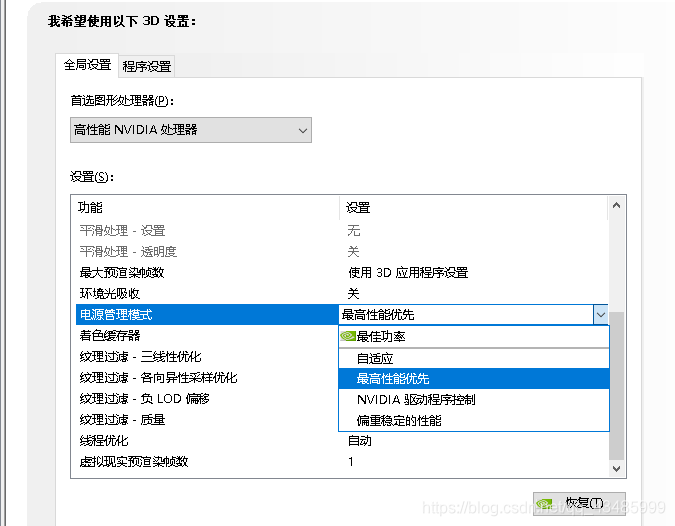Viewport: 675px width, 526px height.
Task: Click the NVIDIA icon on the 恢复 button
Action: pos(545,503)
